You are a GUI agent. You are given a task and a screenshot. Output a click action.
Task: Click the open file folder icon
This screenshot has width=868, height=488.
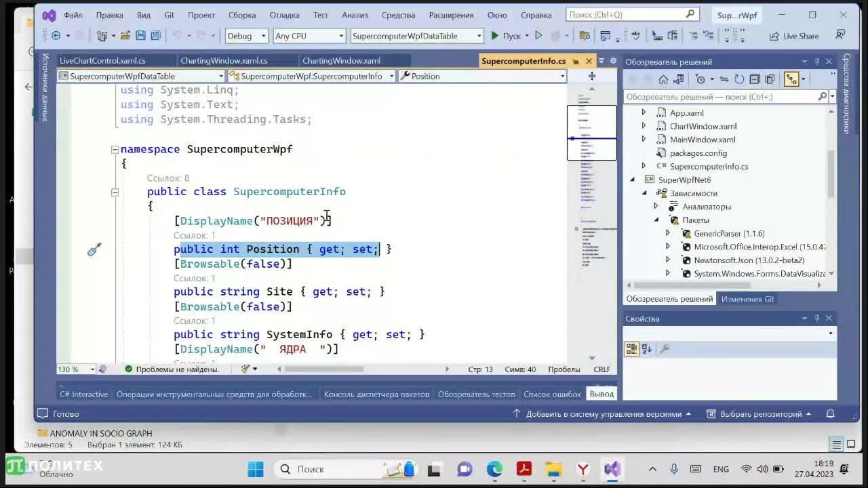(125, 36)
